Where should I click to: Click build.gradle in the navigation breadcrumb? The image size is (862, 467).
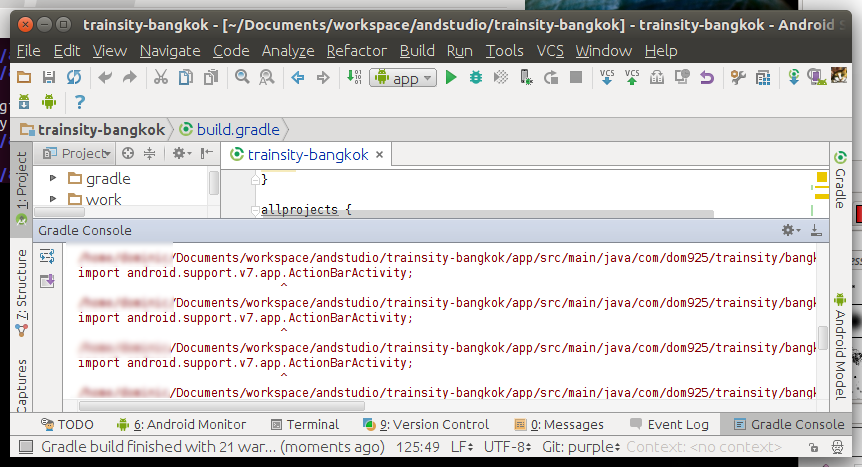pos(230,130)
